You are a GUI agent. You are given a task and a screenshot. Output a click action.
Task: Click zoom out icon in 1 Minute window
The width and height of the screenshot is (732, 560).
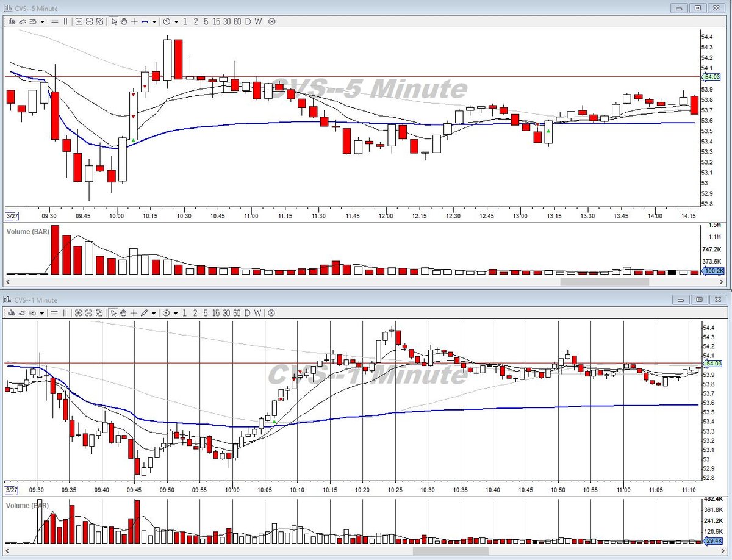point(89,313)
